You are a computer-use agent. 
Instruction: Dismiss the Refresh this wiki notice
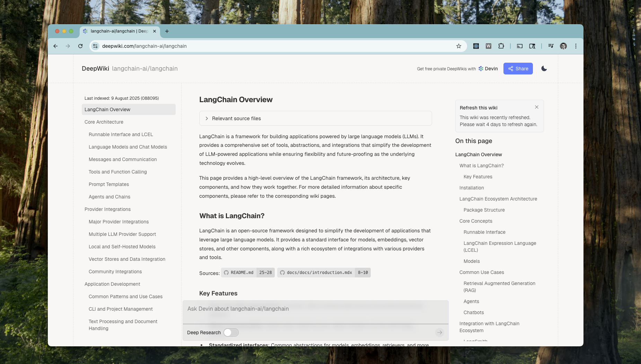[536, 107]
